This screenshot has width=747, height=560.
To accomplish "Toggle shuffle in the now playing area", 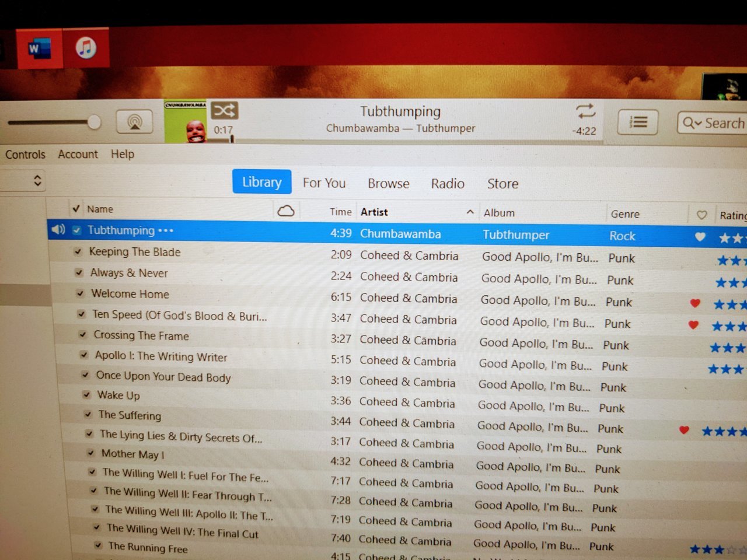I will tap(225, 110).
